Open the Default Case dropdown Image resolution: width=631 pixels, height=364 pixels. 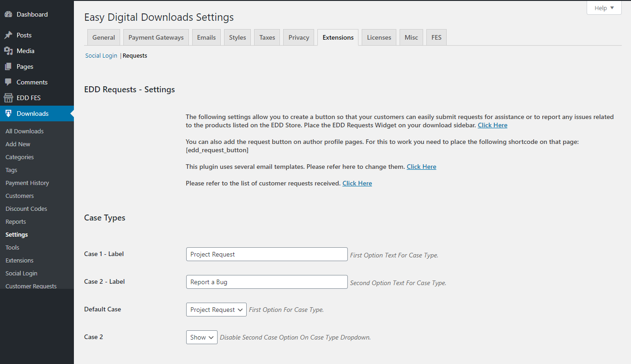coord(216,310)
